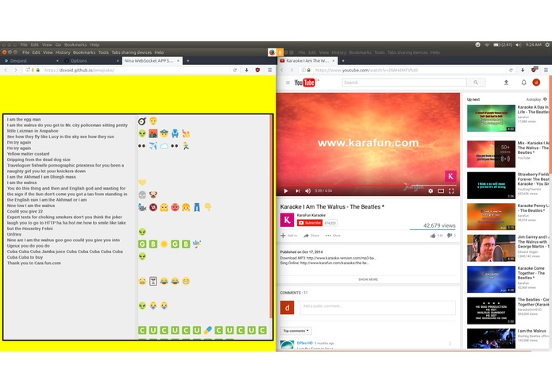Seek on the video progress bar
Screen dimensions: 552x392
point(368,185)
